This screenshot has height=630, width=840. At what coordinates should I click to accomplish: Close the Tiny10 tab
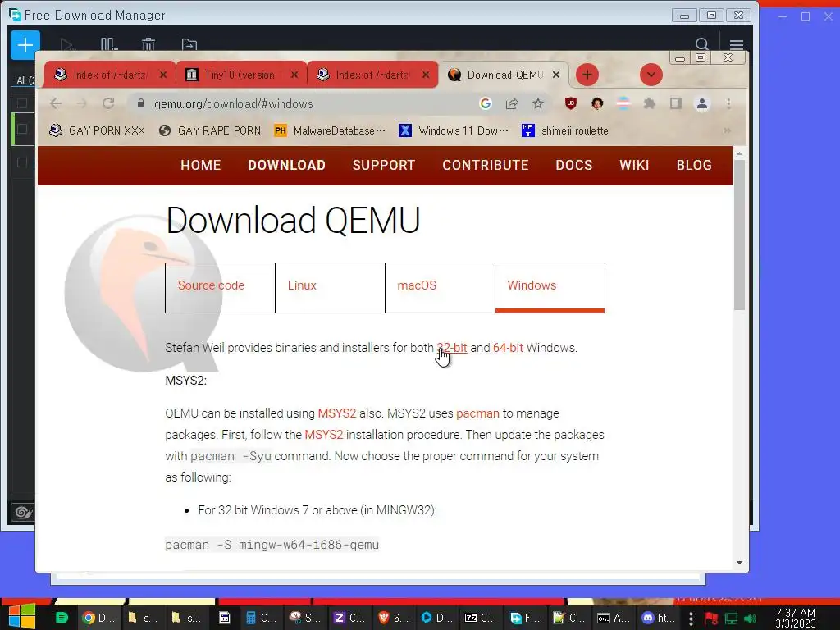point(294,75)
